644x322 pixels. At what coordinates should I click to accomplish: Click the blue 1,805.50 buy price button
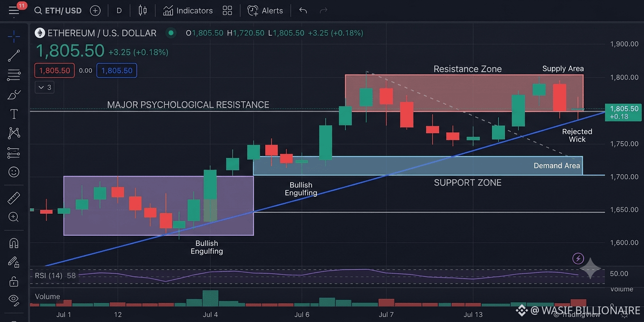click(x=117, y=71)
